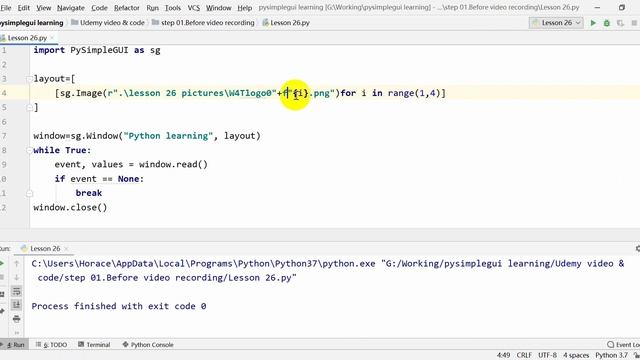Click the print icon in the Run console
This screenshot has width=640, height=360.
tap(16, 319)
